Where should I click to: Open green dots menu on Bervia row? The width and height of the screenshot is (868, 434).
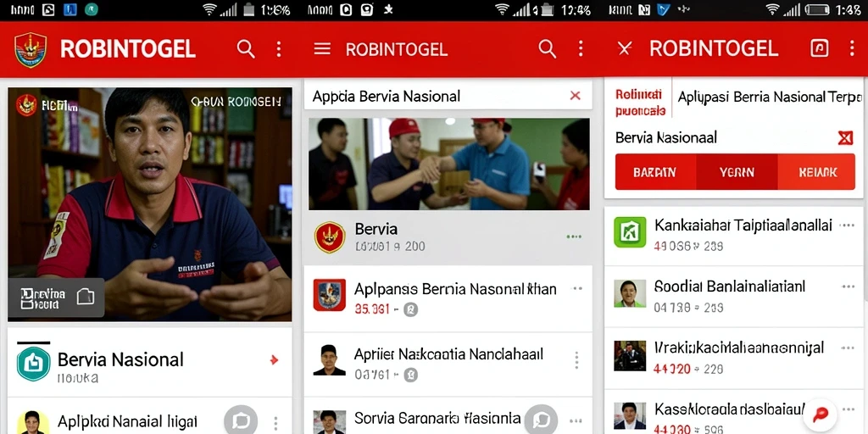[574, 237]
